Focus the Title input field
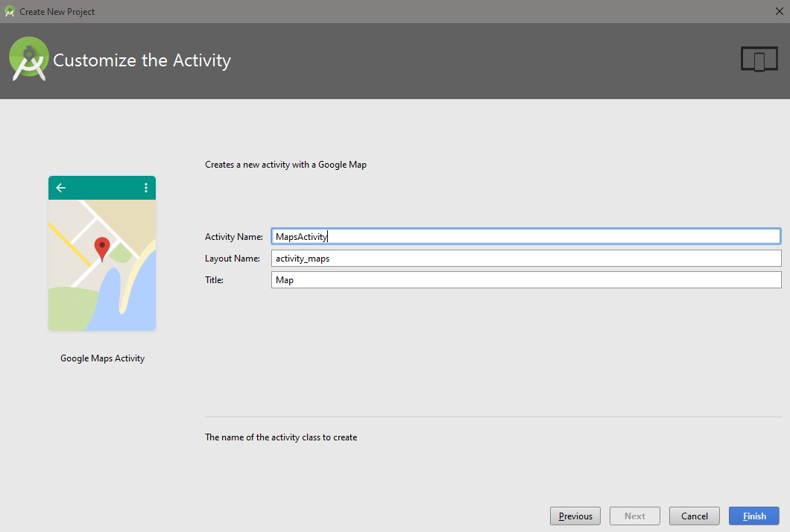 [526, 280]
